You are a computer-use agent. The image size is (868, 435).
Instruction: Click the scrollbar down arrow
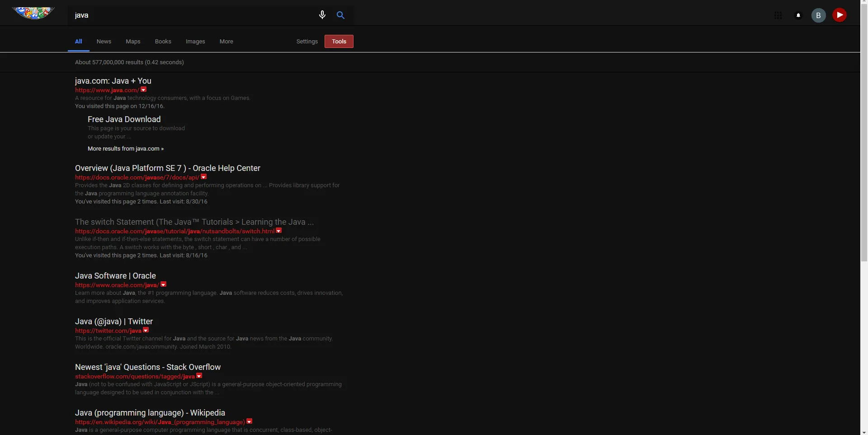tap(864, 432)
